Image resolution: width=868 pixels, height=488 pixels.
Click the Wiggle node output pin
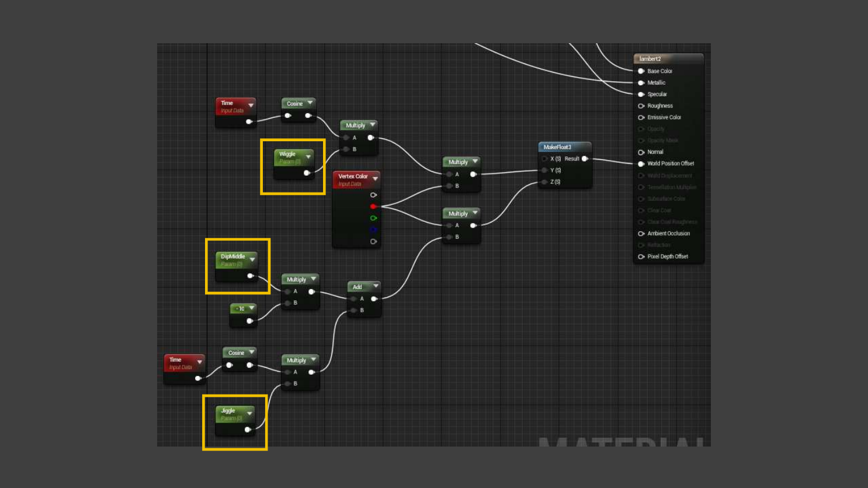(307, 173)
